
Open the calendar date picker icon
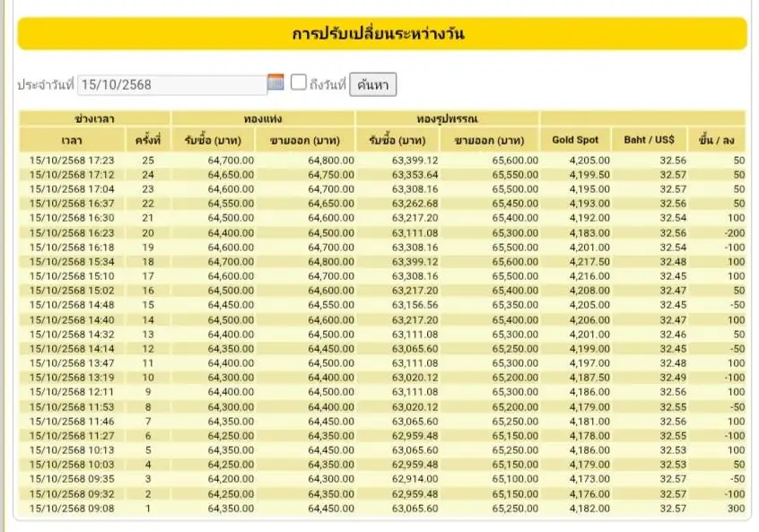click(276, 83)
